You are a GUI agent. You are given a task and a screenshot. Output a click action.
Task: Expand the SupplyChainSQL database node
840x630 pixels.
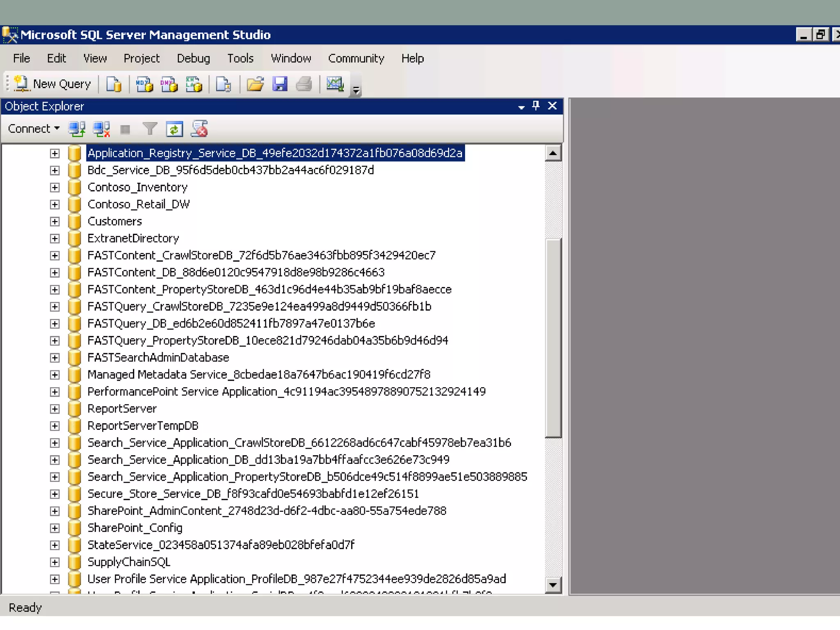point(55,562)
